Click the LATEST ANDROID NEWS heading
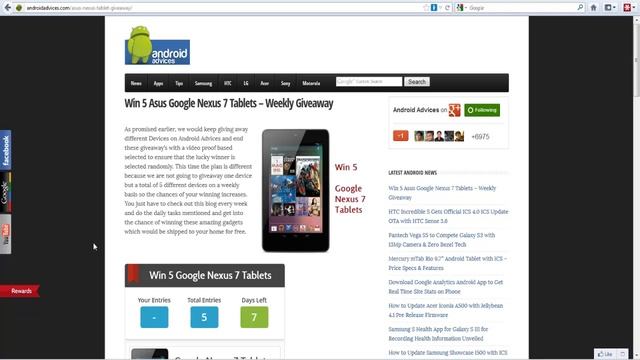Viewport: 640px width, 360px height. tap(412, 173)
